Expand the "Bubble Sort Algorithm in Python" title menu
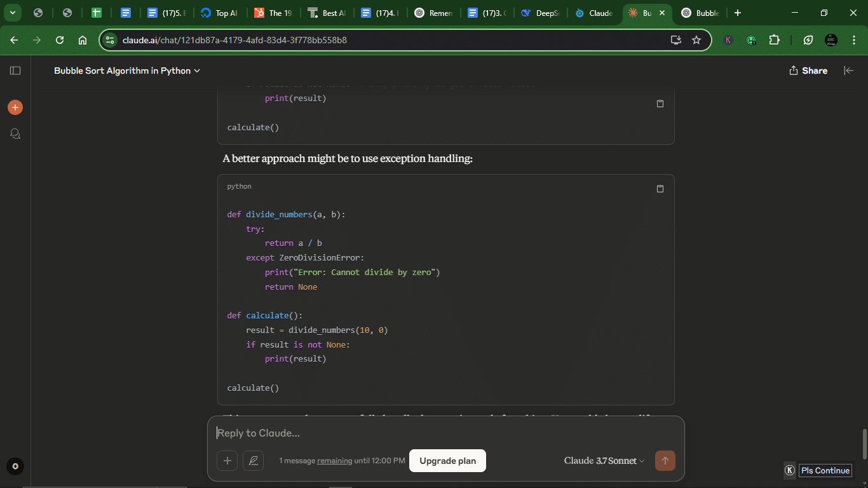 pos(127,71)
